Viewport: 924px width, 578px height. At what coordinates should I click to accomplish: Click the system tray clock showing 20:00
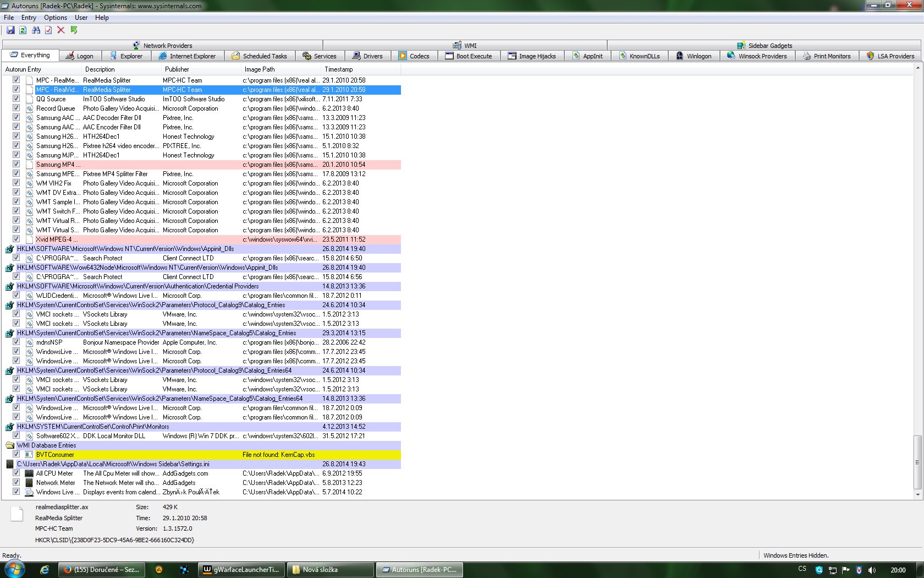pos(898,570)
